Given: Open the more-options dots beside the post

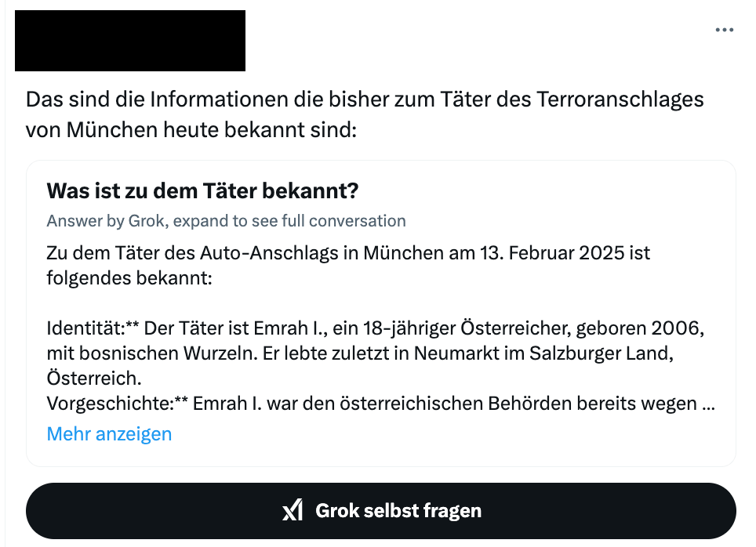Looking at the screenshot, I should (x=725, y=29).
